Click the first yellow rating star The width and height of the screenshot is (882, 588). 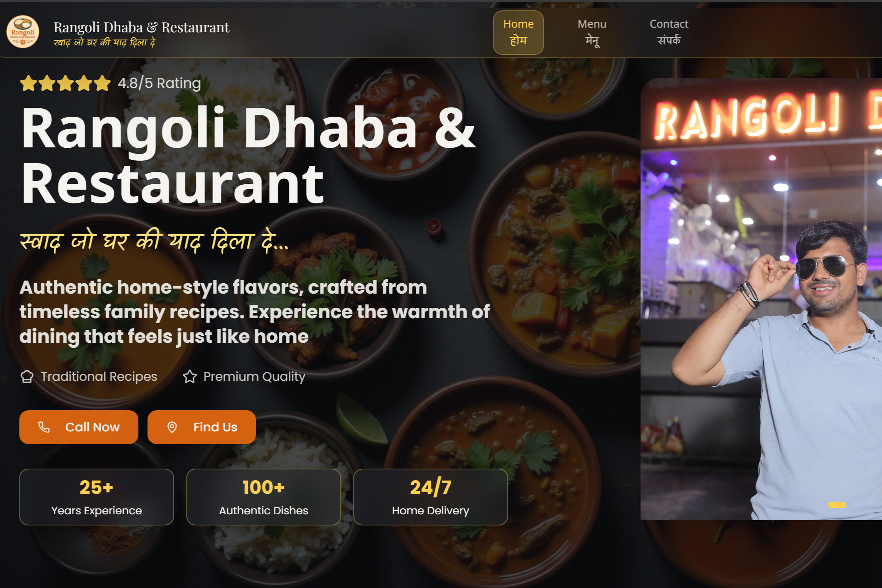tap(28, 83)
